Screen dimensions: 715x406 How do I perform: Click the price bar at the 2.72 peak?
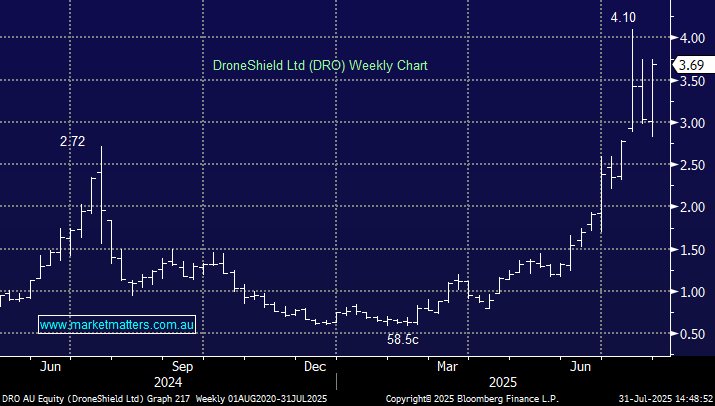click(101, 195)
